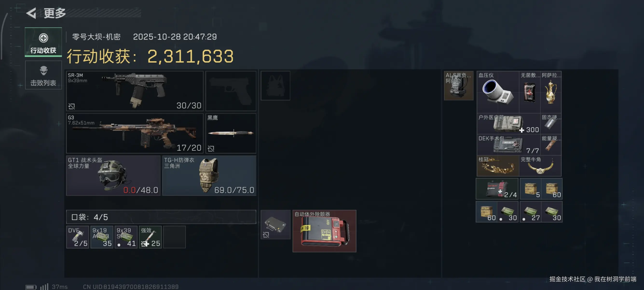Click the 桂冠 golden crown item
Viewport: 644px width, 290px height.
click(x=498, y=166)
